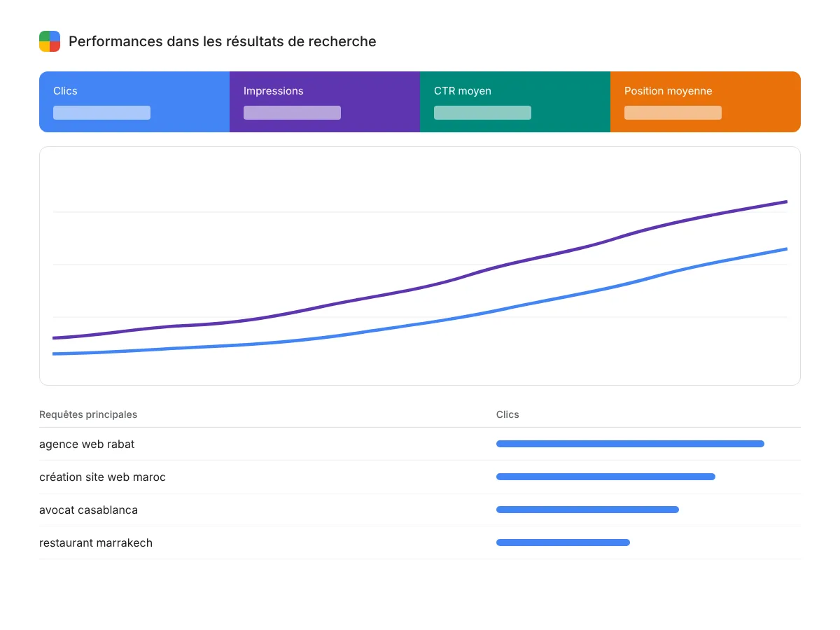
Task: Click the page title 'Performances dans les résultats de recherche'
Action: [x=223, y=41]
